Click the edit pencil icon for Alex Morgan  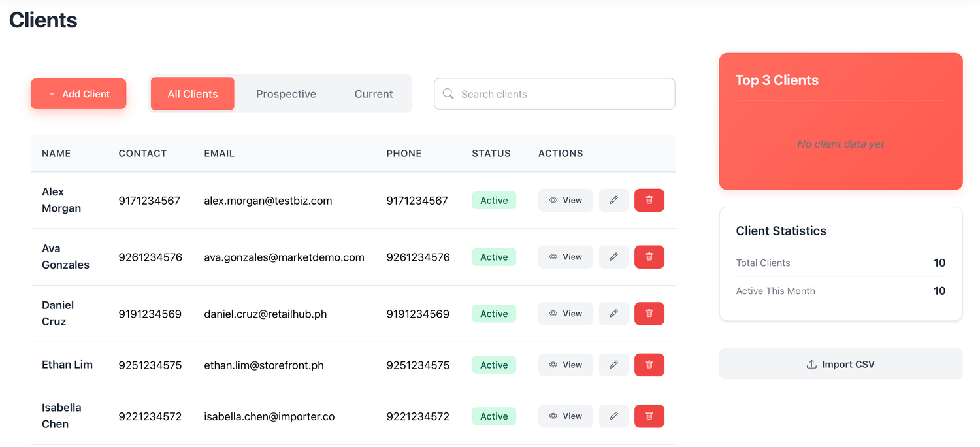613,201
